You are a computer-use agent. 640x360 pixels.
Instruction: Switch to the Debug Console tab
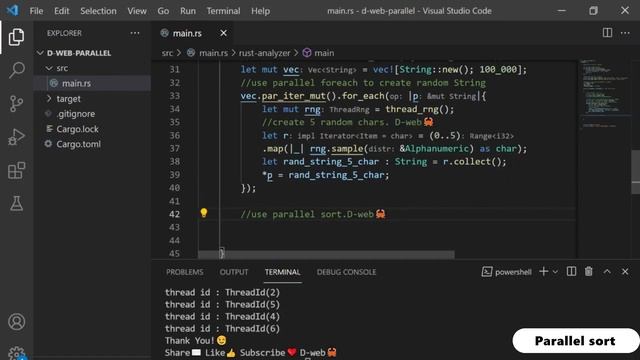346,272
